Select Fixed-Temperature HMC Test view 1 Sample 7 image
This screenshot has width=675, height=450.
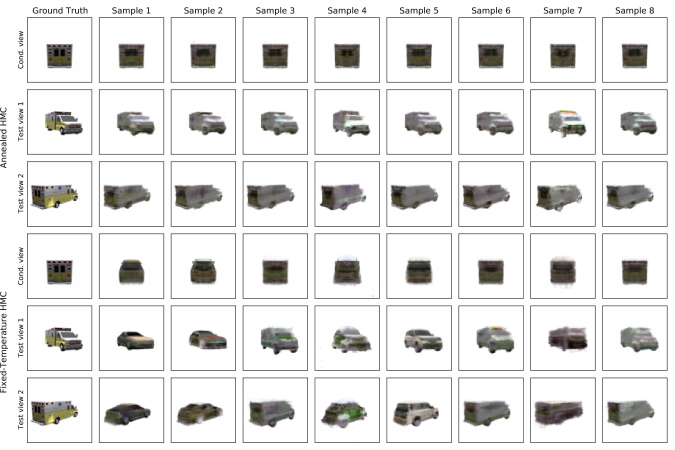pos(563,338)
